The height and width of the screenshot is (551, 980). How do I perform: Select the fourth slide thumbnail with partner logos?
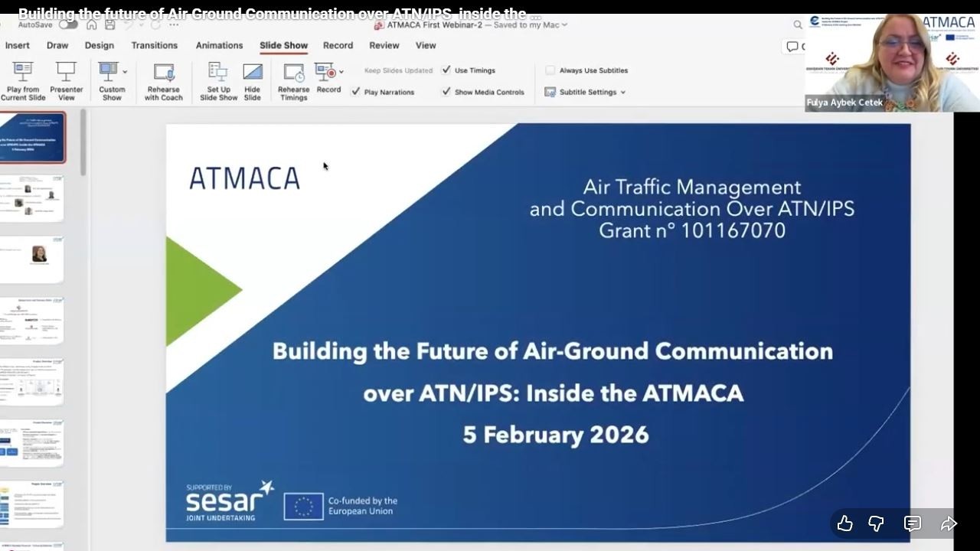point(32,321)
